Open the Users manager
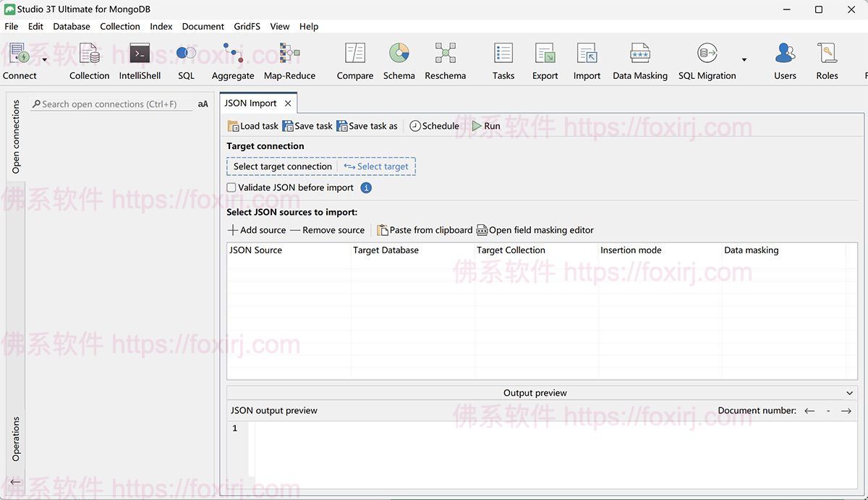Image resolution: width=868 pixels, height=500 pixels. (784, 59)
